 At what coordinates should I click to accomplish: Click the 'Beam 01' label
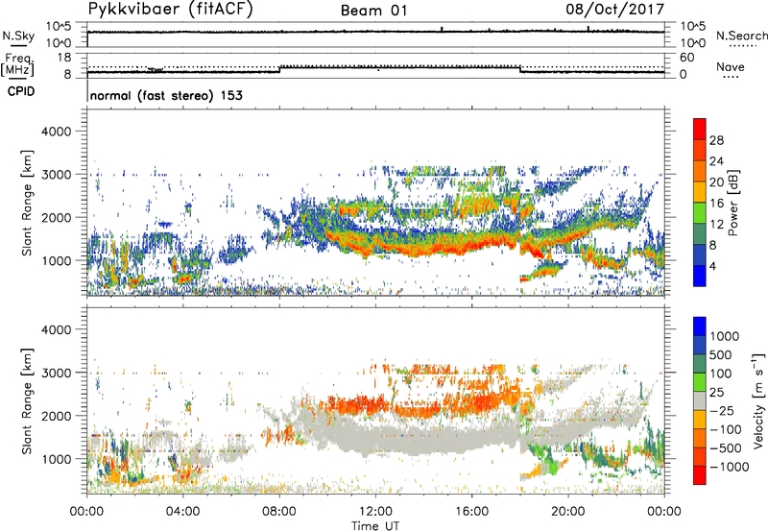coord(373,11)
